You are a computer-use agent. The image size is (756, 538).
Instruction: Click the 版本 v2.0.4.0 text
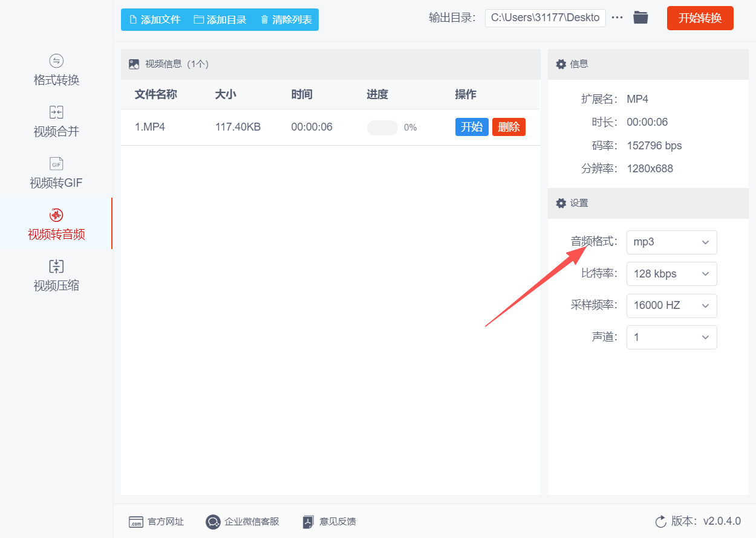706,521
